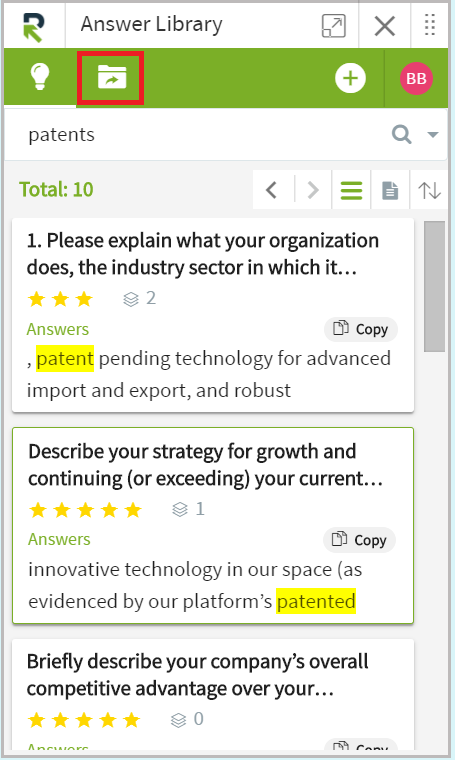Switch to list view layout
This screenshot has height=760, width=455.
(x=351, y=190)
